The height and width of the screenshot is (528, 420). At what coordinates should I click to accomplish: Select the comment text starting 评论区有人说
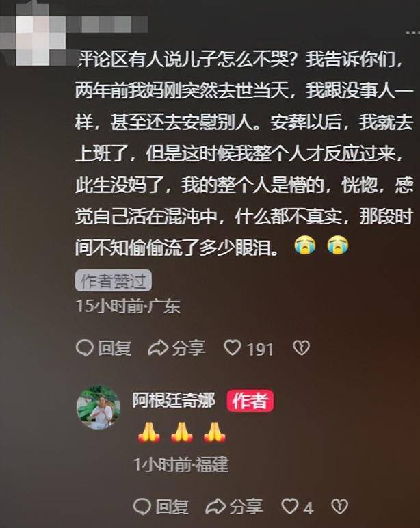tap(244, 154)
